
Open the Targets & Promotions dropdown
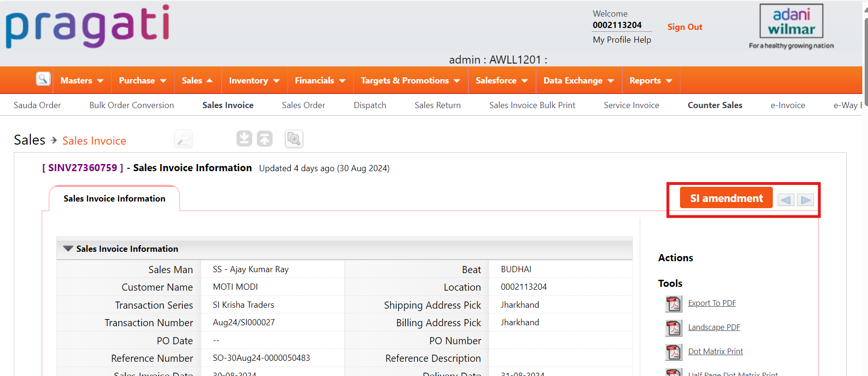coord(411,81)
